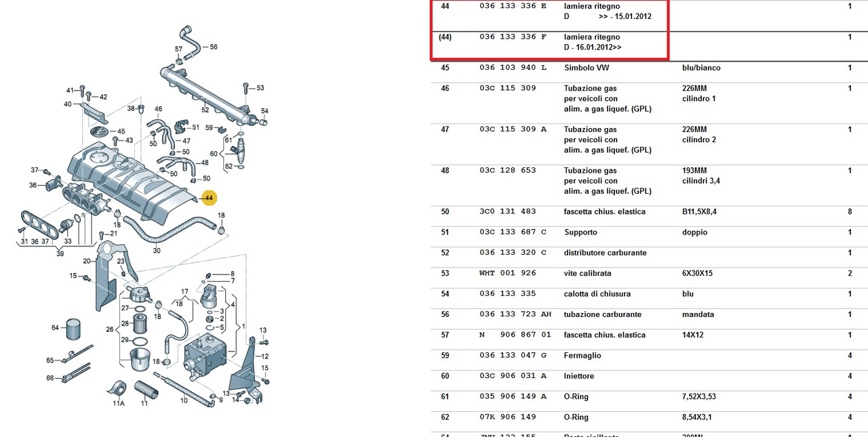Click callout 23 in the diagram
The image size is (868, 441).
[x=120, y=261]
